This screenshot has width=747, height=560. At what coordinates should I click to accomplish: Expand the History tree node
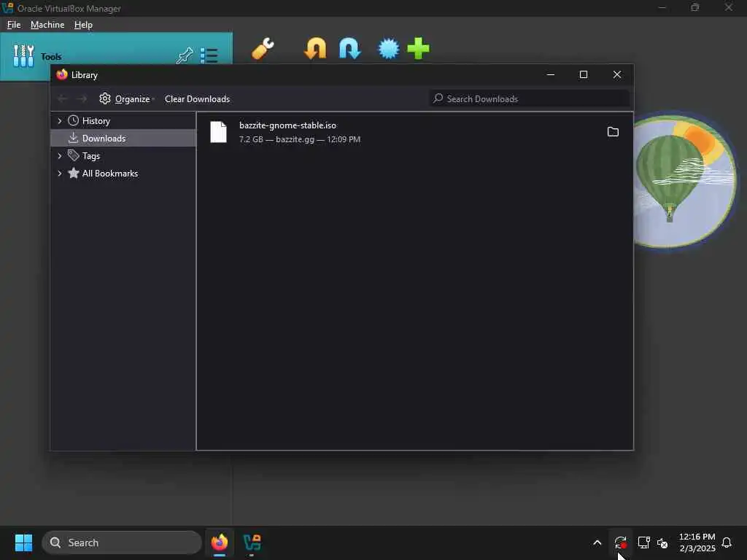(60, 121)
